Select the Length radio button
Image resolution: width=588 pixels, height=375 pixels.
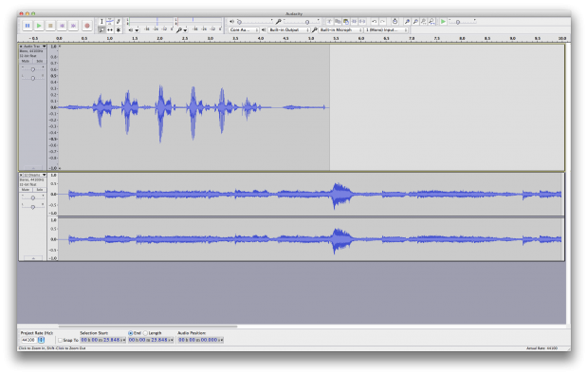click(145, 333)
